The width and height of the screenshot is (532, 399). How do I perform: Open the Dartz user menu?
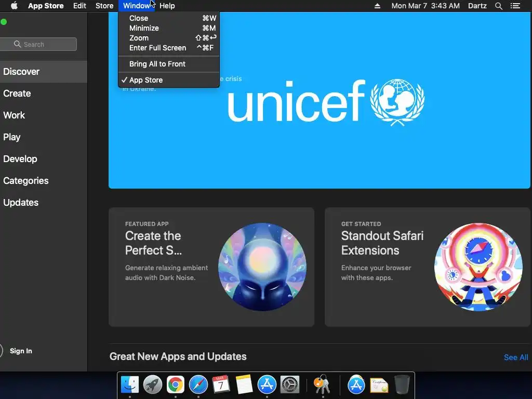(477, 6)
